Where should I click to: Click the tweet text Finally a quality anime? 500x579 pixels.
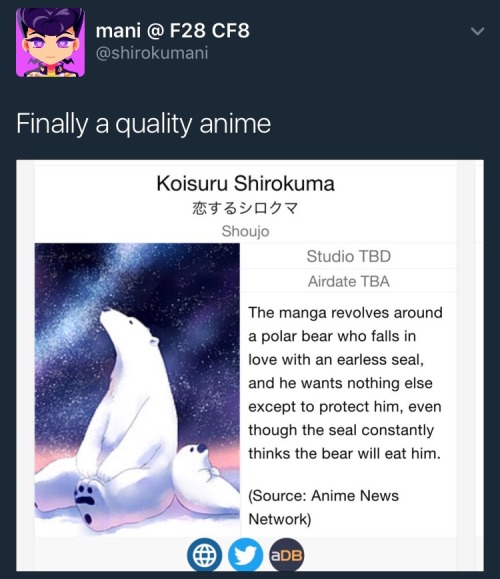click(144, 124)
